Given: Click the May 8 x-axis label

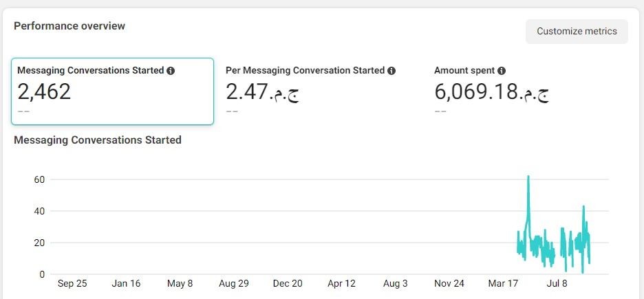Looking at the screenshot, I should [180, 283].
